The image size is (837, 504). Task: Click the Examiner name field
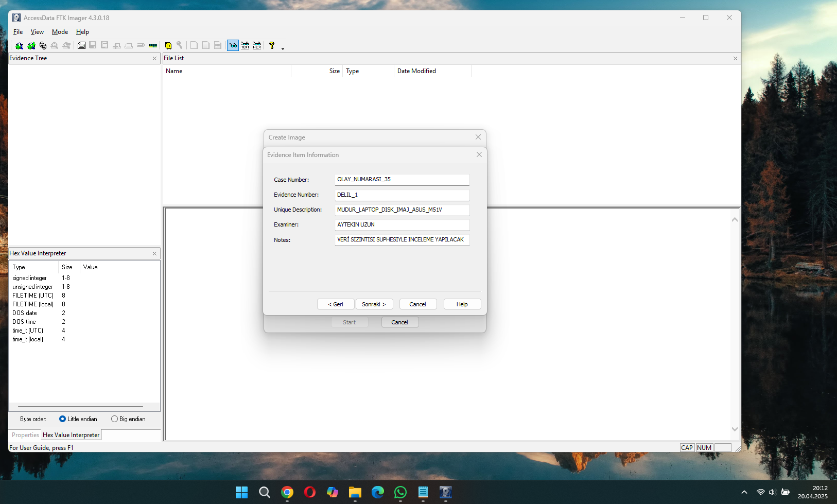click(402, 224)
